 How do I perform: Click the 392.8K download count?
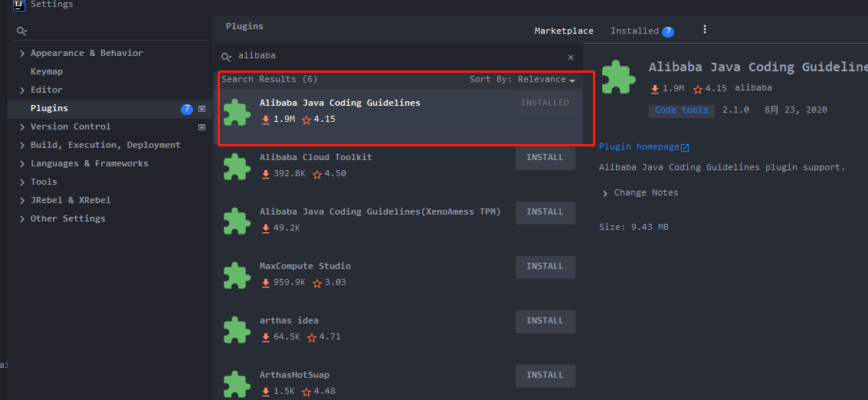point(290,174)
